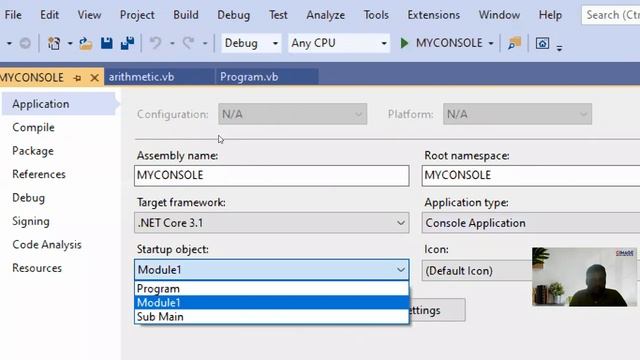This screenshot has height=360, width=640.
Task: Click the Open File folder icon
Action: (86, 43)
